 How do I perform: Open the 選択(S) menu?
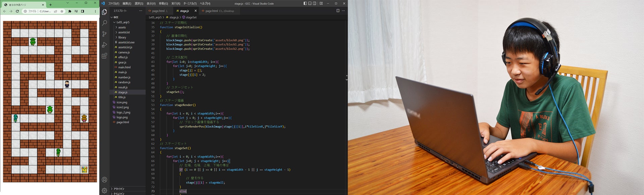[x=139, y=3]
